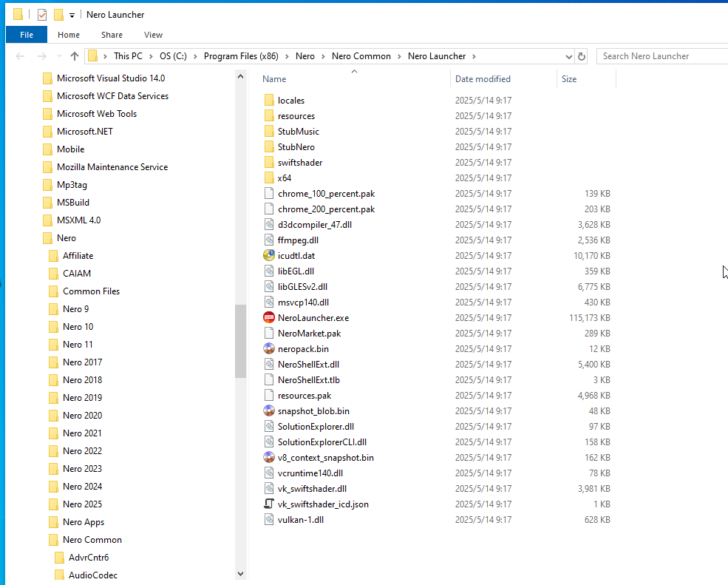Switch to the View ribbon tab
The image size is (728, 585).
click(153, 35)
